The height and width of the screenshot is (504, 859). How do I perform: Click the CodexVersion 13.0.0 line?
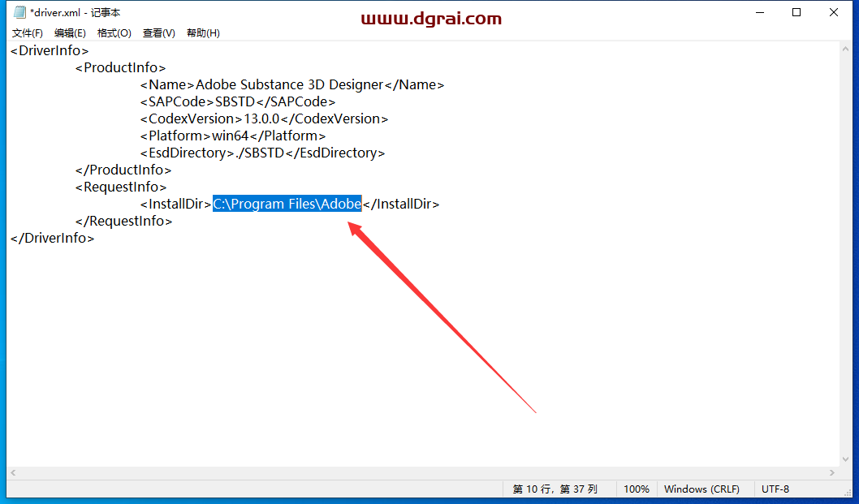click(264, 118)
